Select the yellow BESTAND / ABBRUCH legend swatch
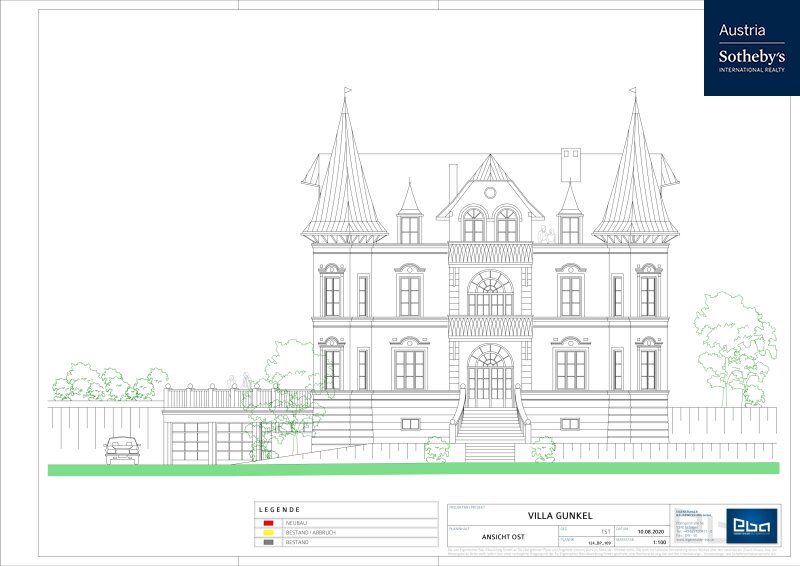The width and height of the screenshot is (800, 566). click(268, 532)
